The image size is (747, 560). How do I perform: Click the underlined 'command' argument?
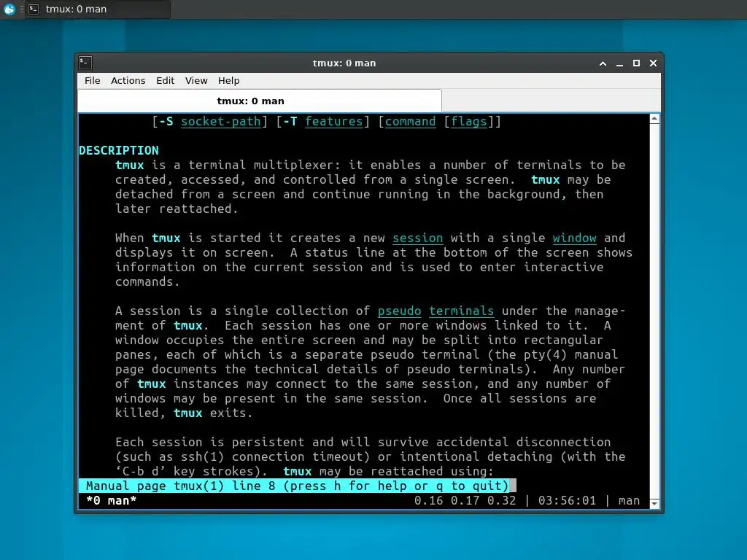tap(410, 122)
